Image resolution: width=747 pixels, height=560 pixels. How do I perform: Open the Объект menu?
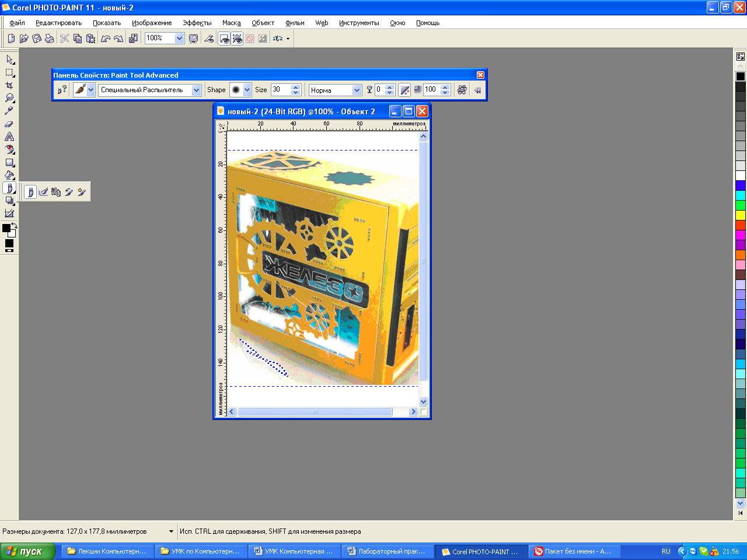[263, 23]
